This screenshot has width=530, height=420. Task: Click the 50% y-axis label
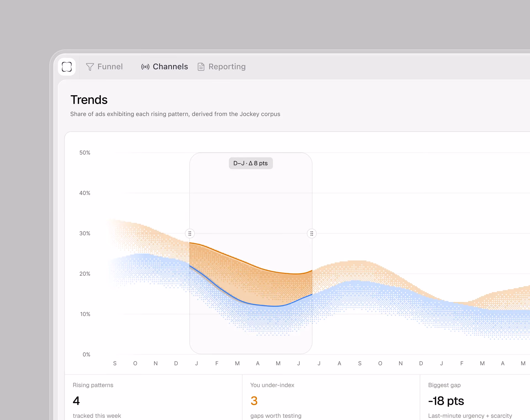pyautogui.click(x=85, y=153)
